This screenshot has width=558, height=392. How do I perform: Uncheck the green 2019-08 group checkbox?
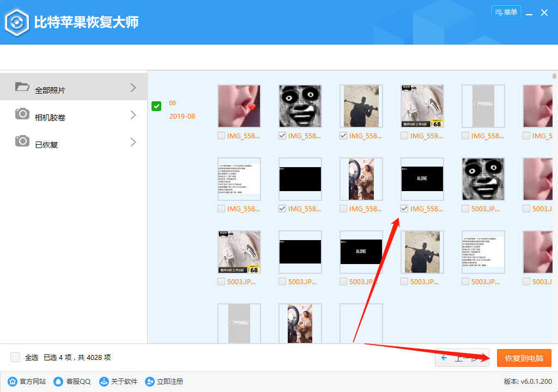[156, 106]
